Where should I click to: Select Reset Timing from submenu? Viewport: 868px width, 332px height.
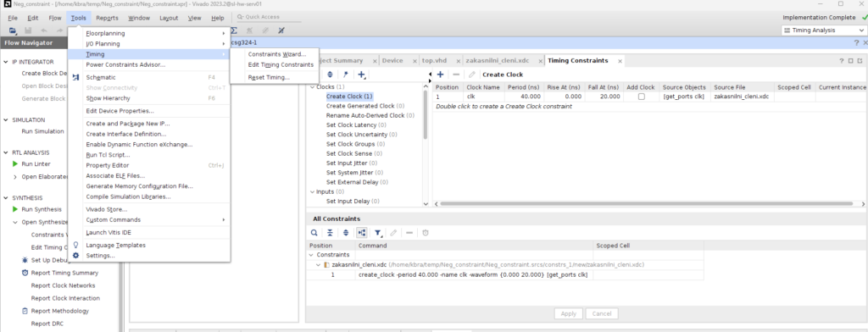point(269,77)
